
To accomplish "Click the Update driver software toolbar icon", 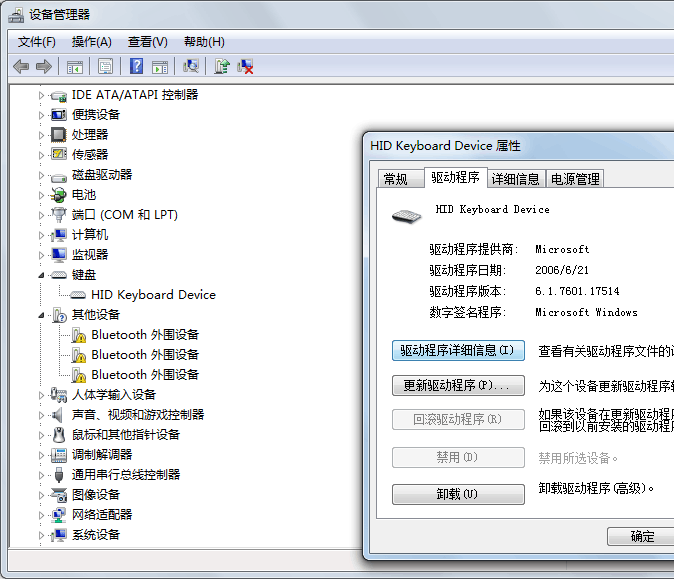I will (222, 66).
